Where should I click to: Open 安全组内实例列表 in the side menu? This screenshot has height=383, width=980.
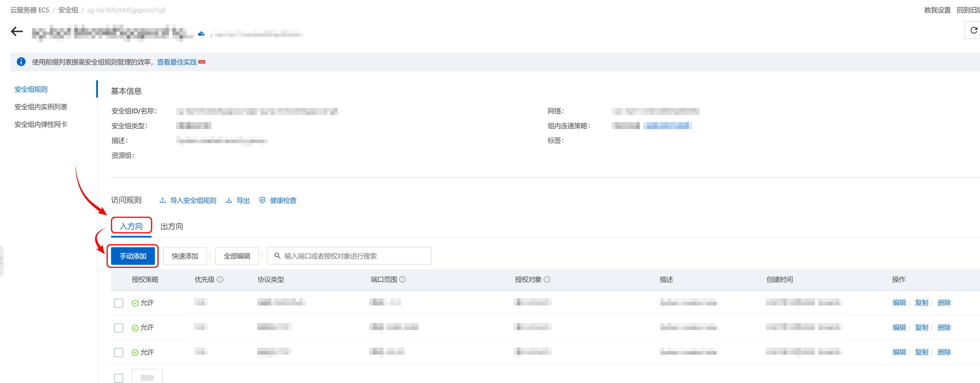point(41,107)
